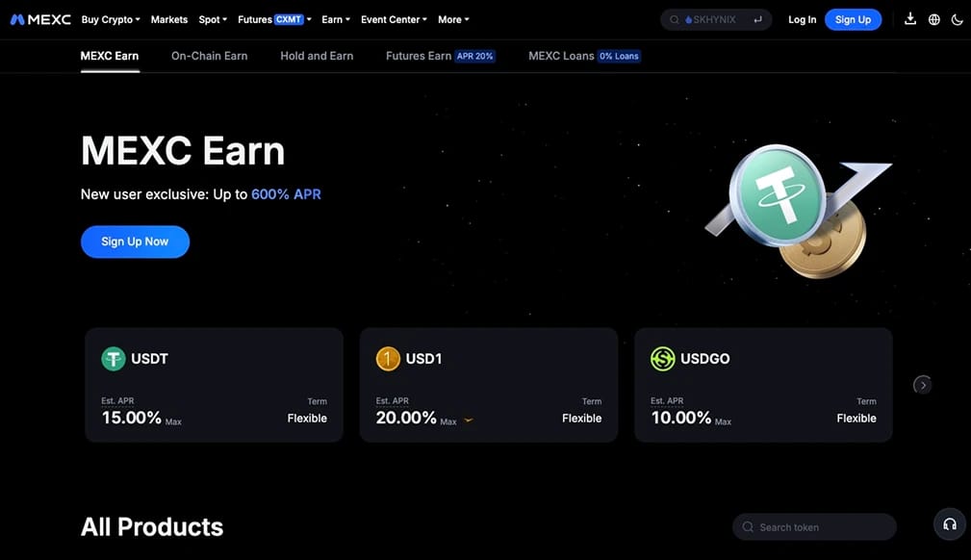Viewport: 971px width, 560px height.
Task: Toggle dark mode moon icon
Action: point(957,20)
